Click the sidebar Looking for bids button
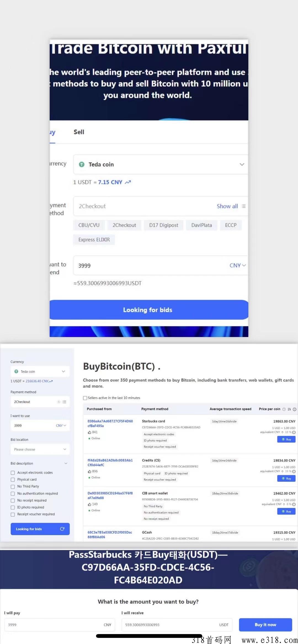 coord(40,529)
